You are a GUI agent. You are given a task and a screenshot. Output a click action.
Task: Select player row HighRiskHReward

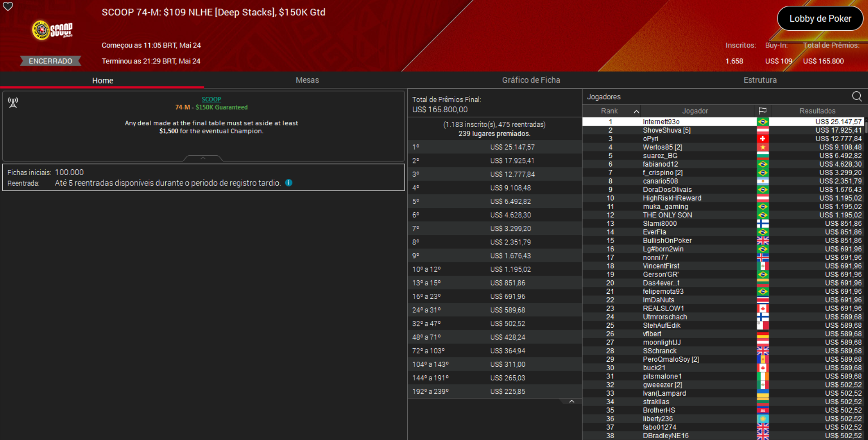tap(723, 198)
